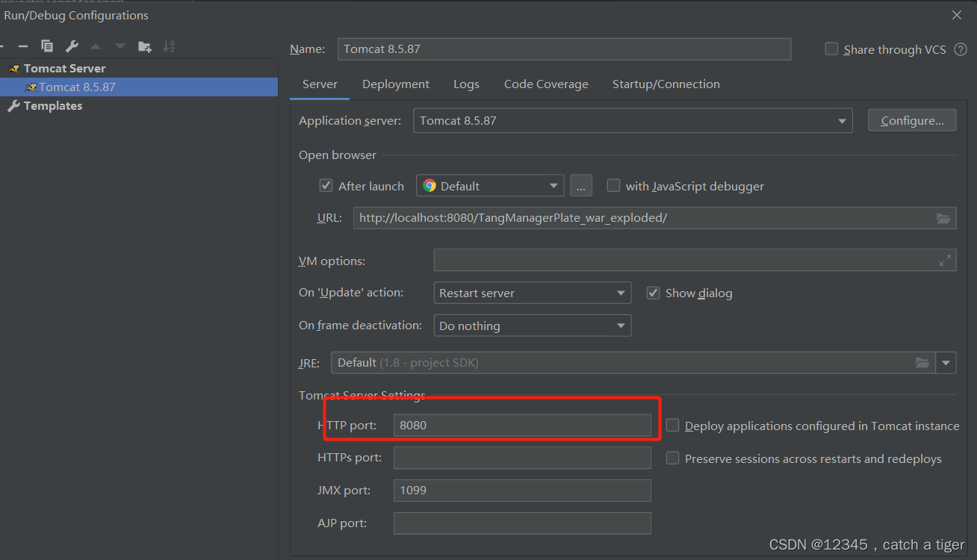Close the Run/Debug Configurations dialog

(x=957, y=15)
